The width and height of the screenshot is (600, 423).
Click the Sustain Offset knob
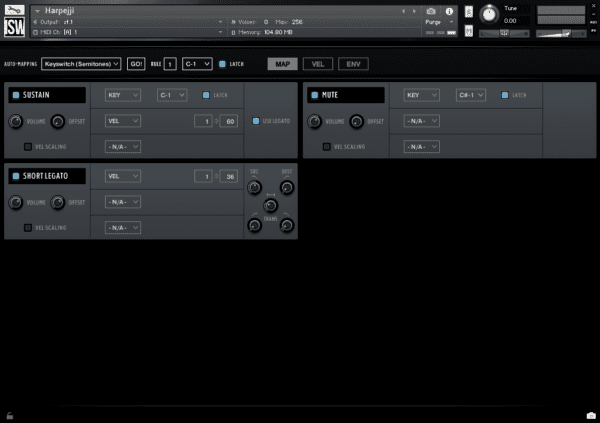(58, 121)
